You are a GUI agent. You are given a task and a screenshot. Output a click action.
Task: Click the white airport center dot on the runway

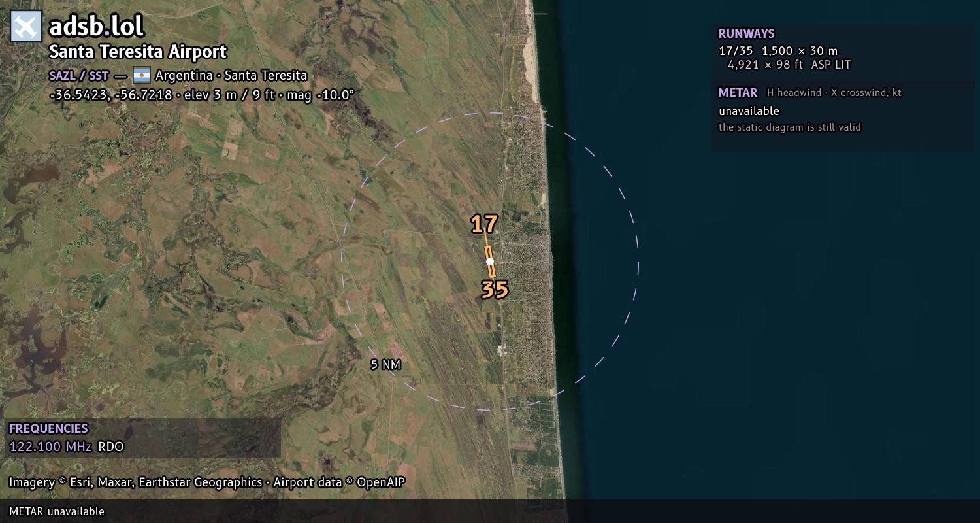(490, 261)
